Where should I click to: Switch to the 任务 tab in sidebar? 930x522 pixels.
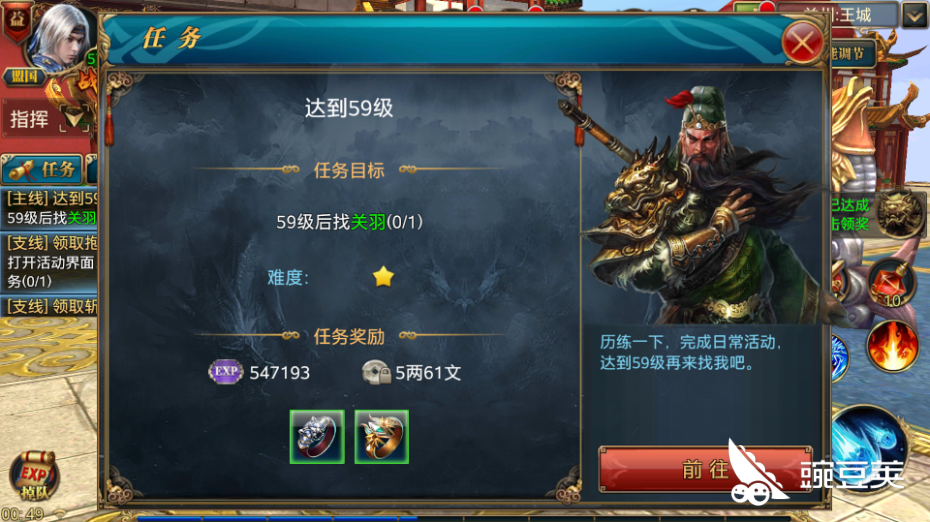[x=43, y=170]
